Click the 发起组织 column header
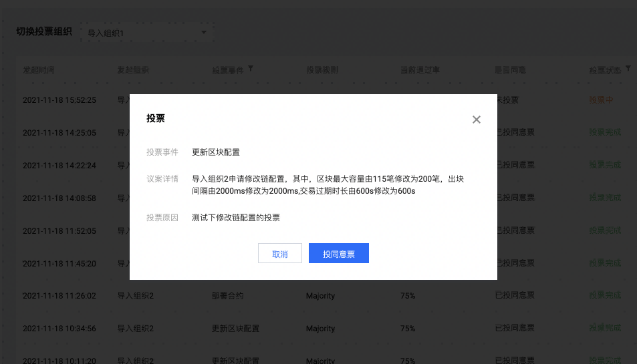Viewport: 637px width, 364px height. click(x=133, y=69)
